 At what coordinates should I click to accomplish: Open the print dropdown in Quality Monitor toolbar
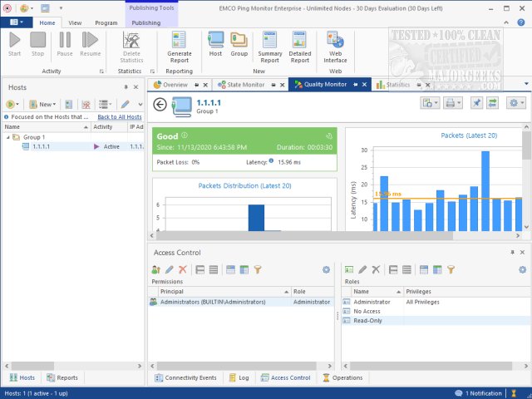tap(454, 102)
